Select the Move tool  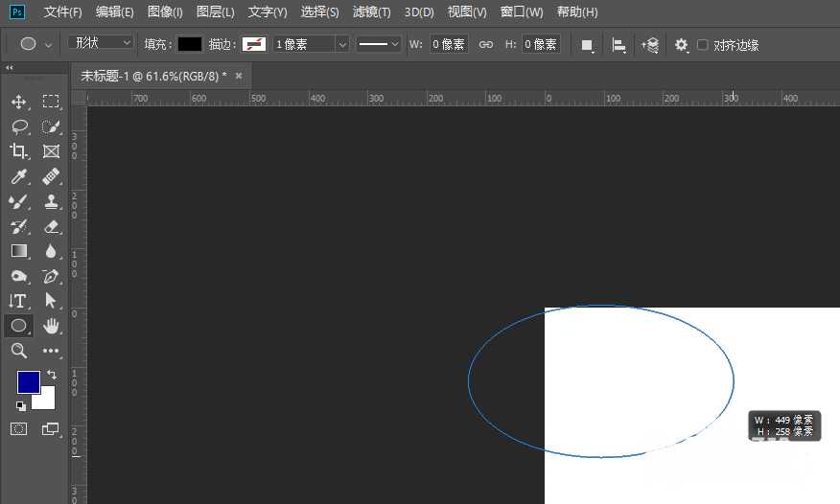pos(18,102)
